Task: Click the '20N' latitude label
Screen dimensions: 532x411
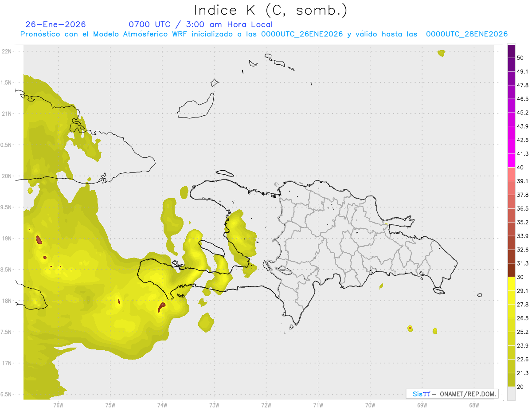Action: (7, 176)
